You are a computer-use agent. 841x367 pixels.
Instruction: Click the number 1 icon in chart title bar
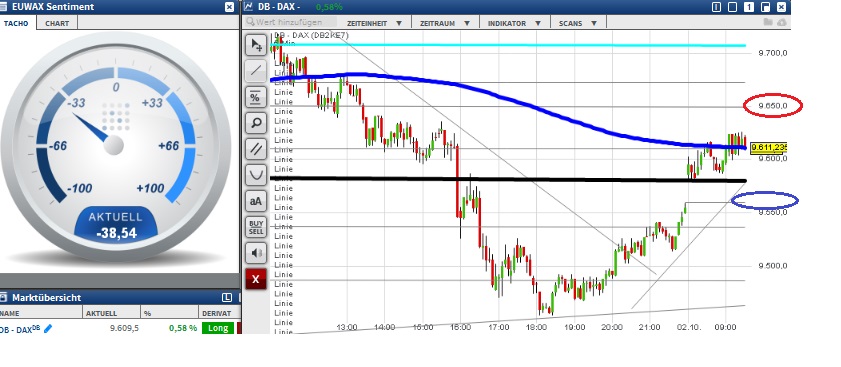tap(749, 7)
